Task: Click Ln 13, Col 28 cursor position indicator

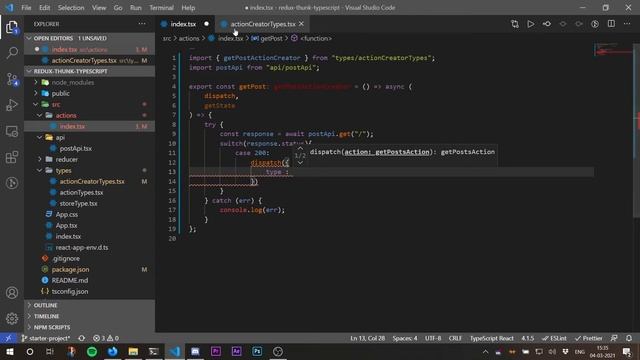Action: pos(367,338)
